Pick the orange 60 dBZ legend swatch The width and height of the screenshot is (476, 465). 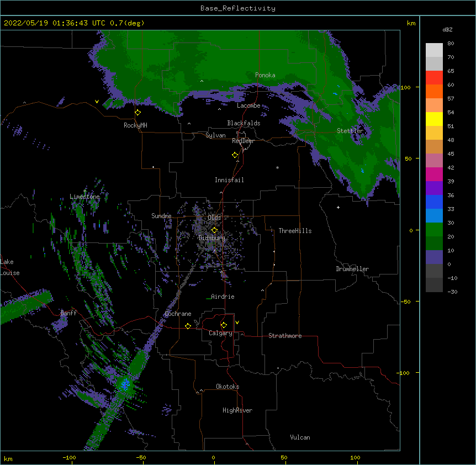point(434,91)
